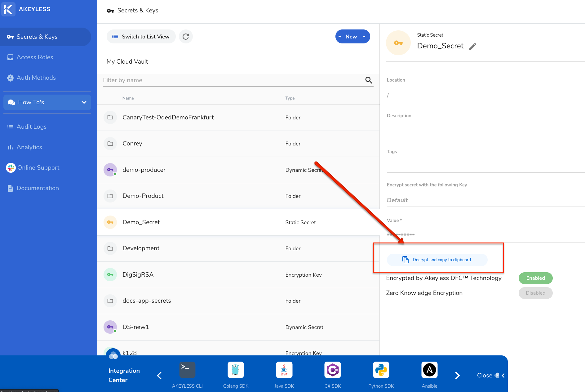
Task: Open the AKEYLESS CLI integration
Action: point(187,375)
